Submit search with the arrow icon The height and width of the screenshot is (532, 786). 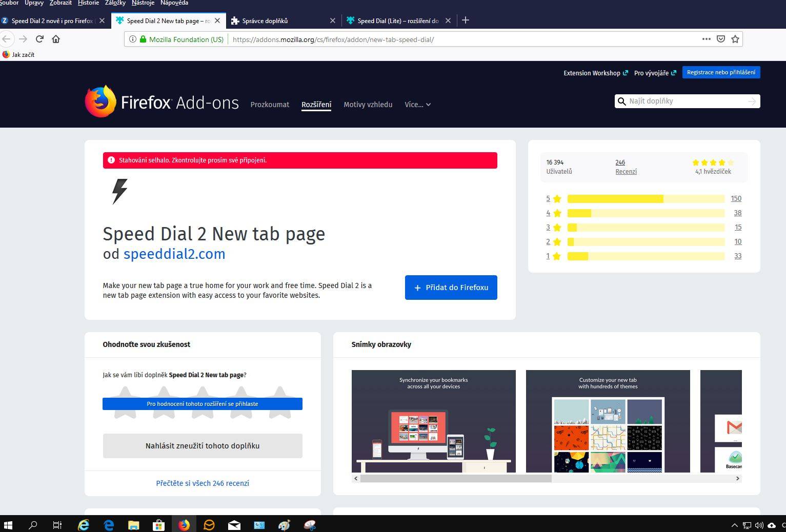point(752,101)
